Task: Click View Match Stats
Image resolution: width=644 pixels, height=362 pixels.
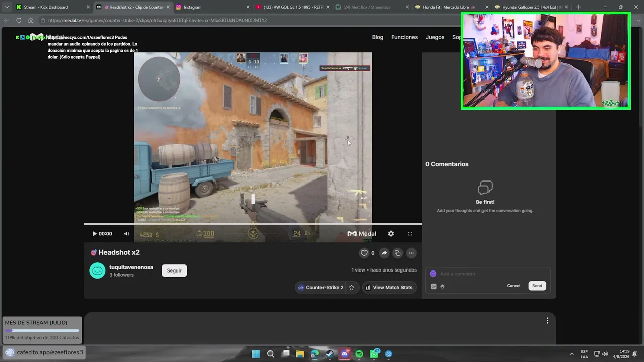Action: (389, 288)
